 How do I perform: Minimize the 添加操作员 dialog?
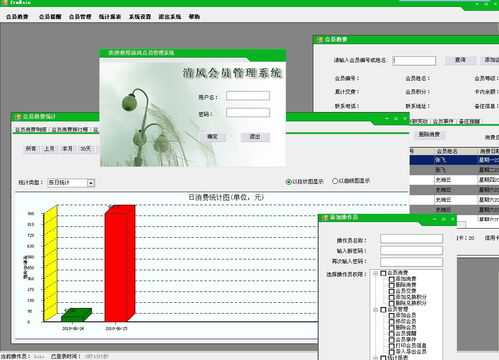click(x=434, y=219)
